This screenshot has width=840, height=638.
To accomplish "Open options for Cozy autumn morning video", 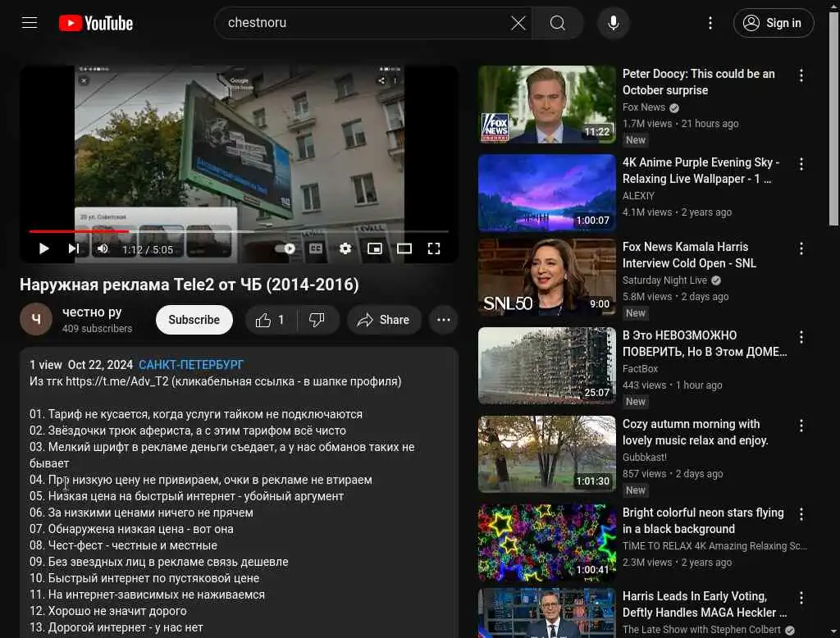I will (x=801, y=426).
